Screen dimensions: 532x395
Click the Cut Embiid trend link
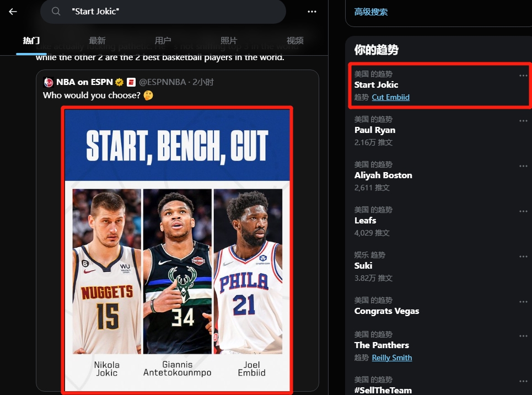[390, 97]
